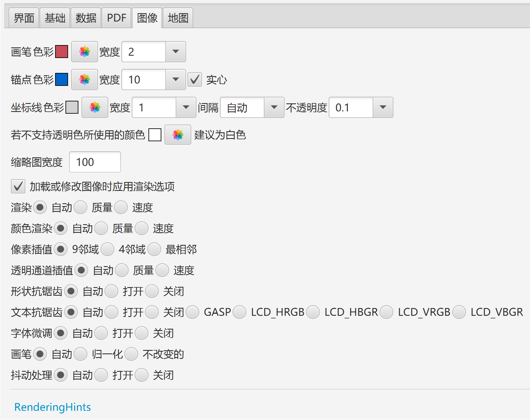Open palette for 画笔色彩 stroke color
530x420 pixels.
pos(84,52)
